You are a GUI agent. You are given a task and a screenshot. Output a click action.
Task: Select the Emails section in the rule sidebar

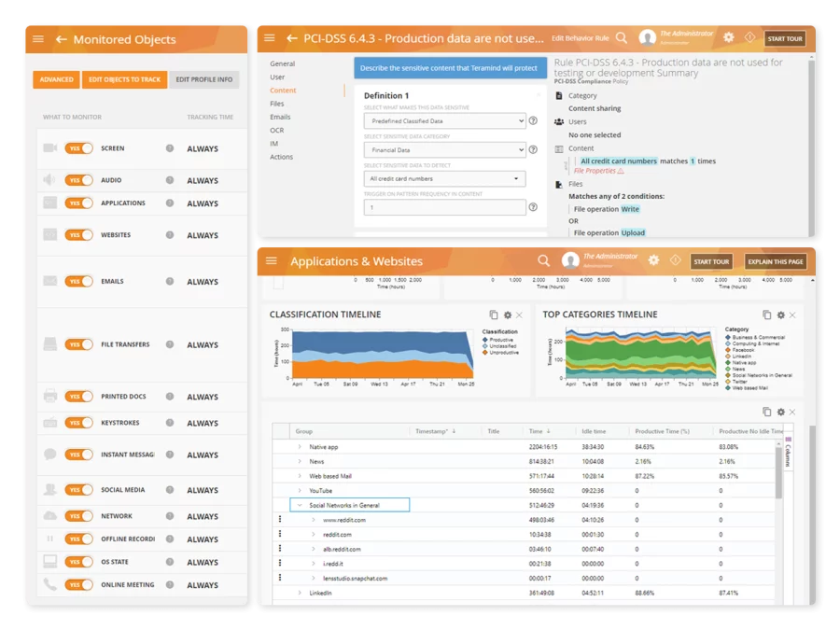(x=281, y=117)
